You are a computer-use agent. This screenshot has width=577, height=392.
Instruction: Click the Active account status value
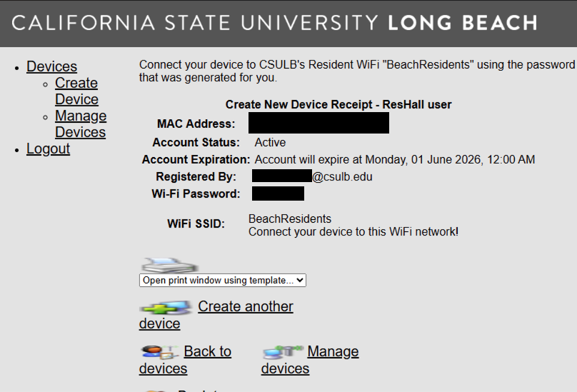[x=270, y=142]
